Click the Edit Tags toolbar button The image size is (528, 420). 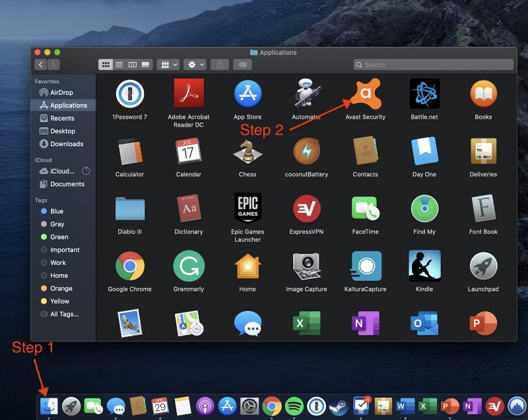coord(242,65)
